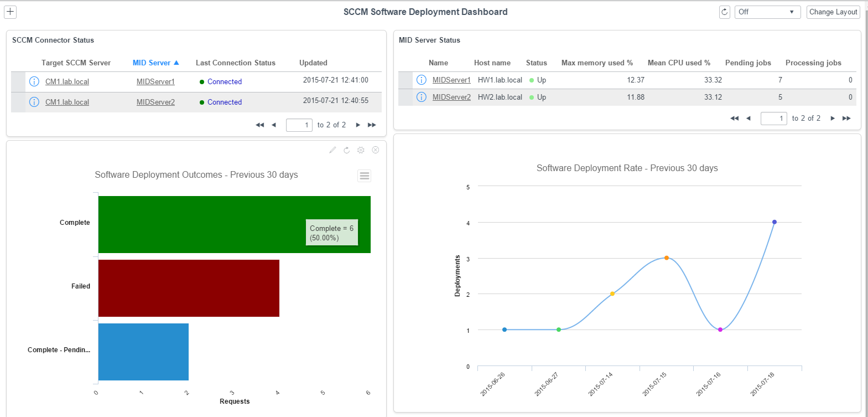Viewport: 868px width, 417px height.
Task: Click the 2015-06-26 data point on line chart
Action: pyautogui.click(x=505, y=330)
